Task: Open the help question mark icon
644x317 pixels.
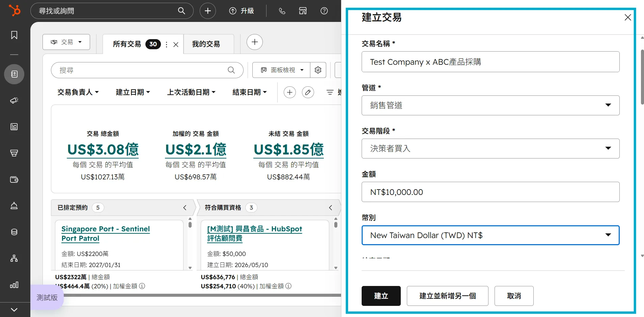Action: click(x=324, y=11)
